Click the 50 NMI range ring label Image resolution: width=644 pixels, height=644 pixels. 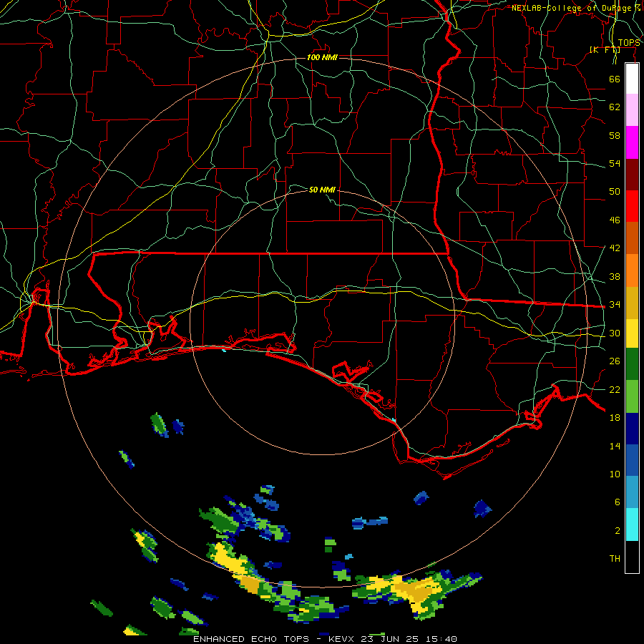322,190
